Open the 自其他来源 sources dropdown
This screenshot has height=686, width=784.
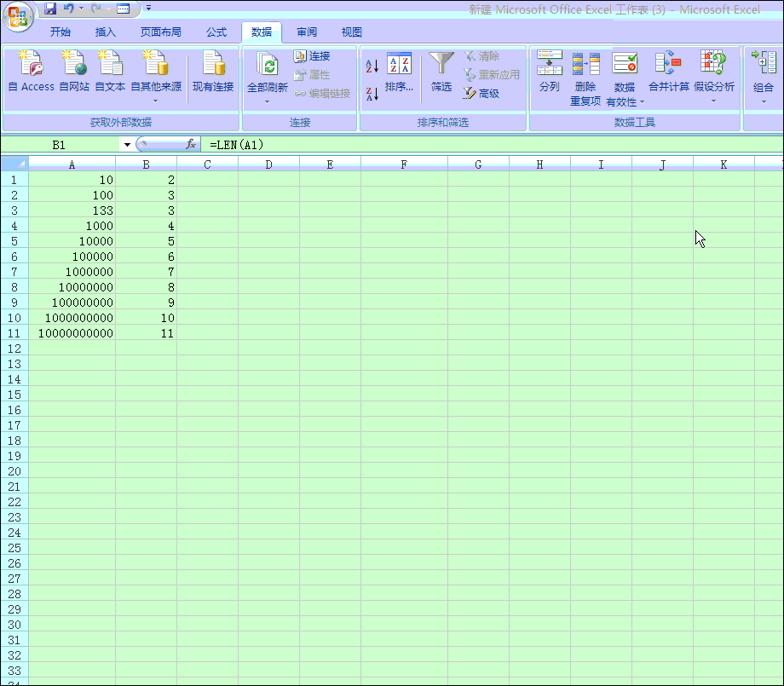[x=156, y=76]
